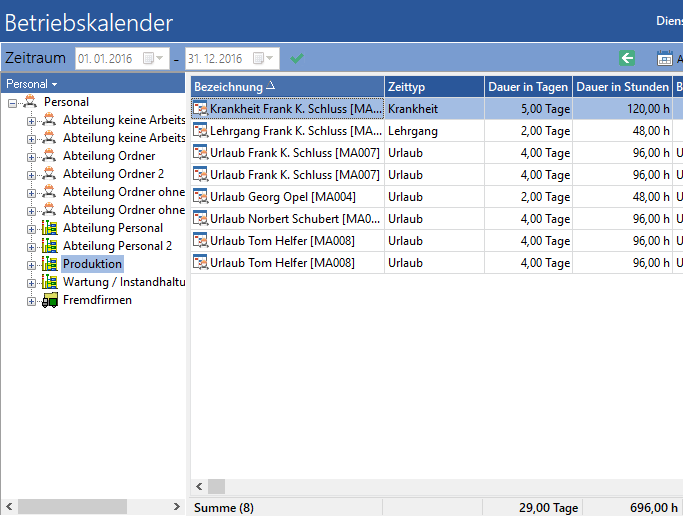This screenshot has height=516, width=683.
Task: Click the tree panel scroll right arrow
Action: pyautogui.click(x=176, y=506)
